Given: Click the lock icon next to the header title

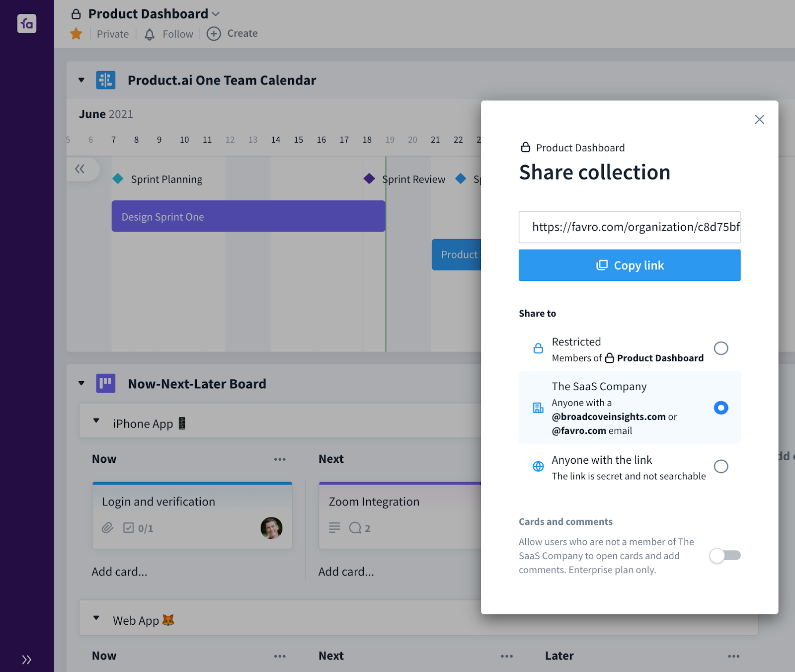Looking at the screenshot, I should pyautogui.click(x=76, y=14).
